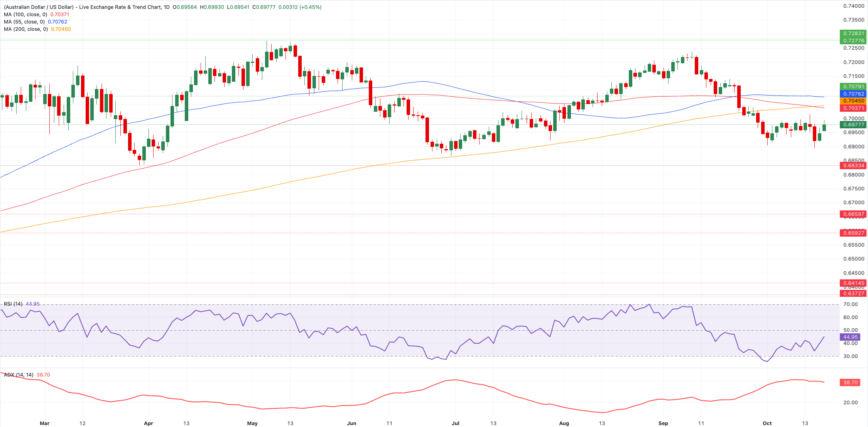Click the Apr label on the time axis

[x=149, y=423]
